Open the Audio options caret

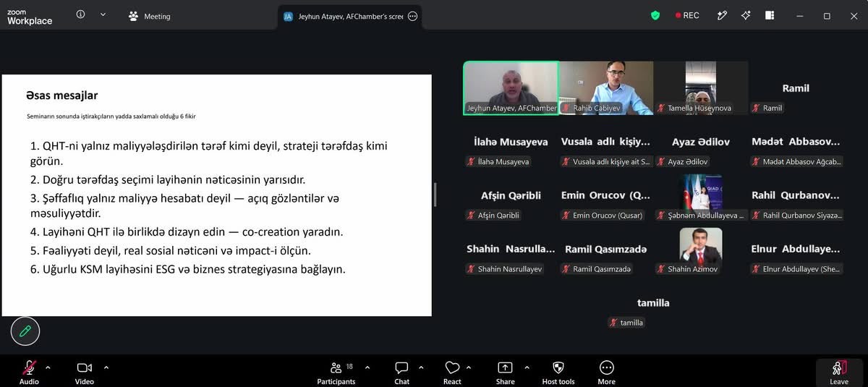48,367
